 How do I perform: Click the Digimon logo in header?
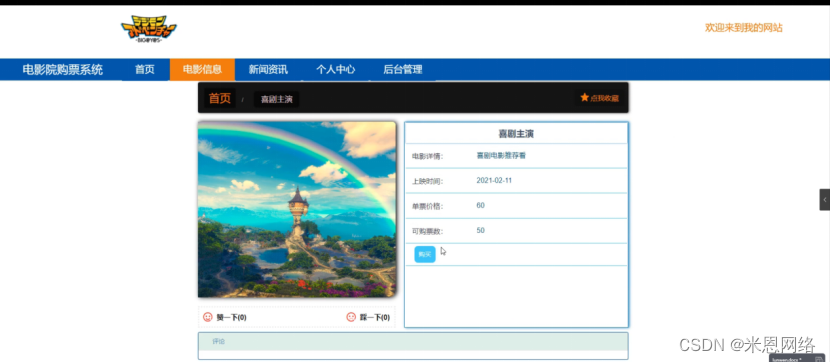(149, 29)
